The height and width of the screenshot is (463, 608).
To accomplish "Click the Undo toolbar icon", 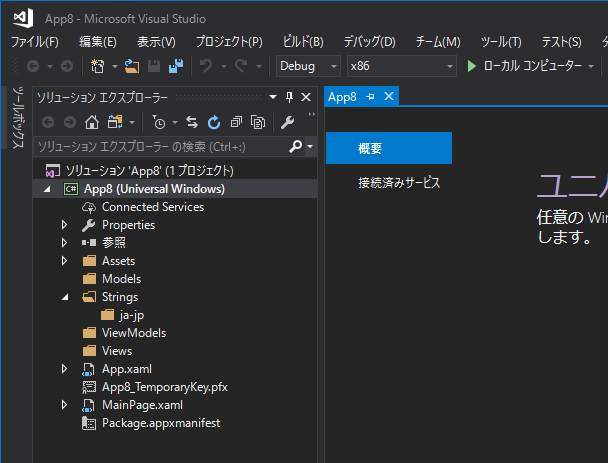I will [206, 66].
